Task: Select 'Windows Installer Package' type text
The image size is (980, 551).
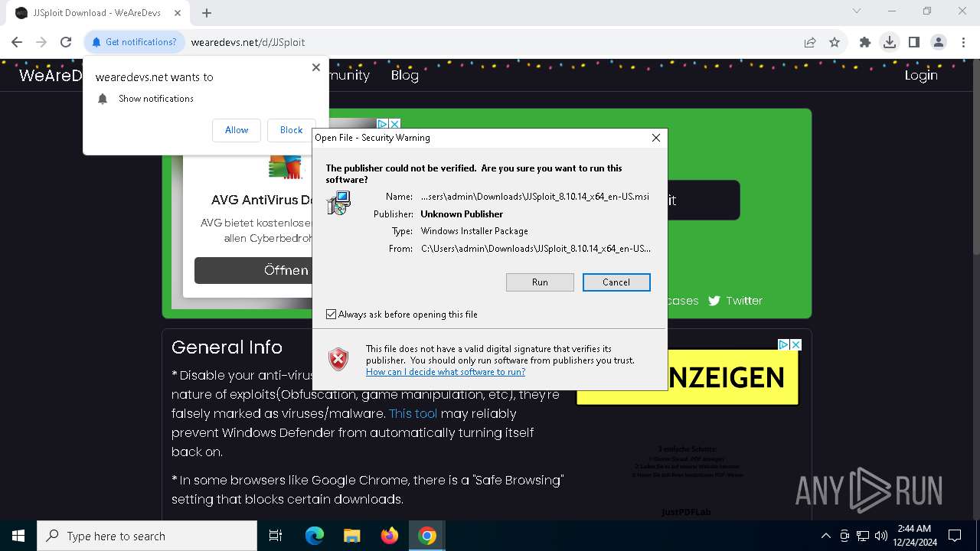Action: click(475, 231)
